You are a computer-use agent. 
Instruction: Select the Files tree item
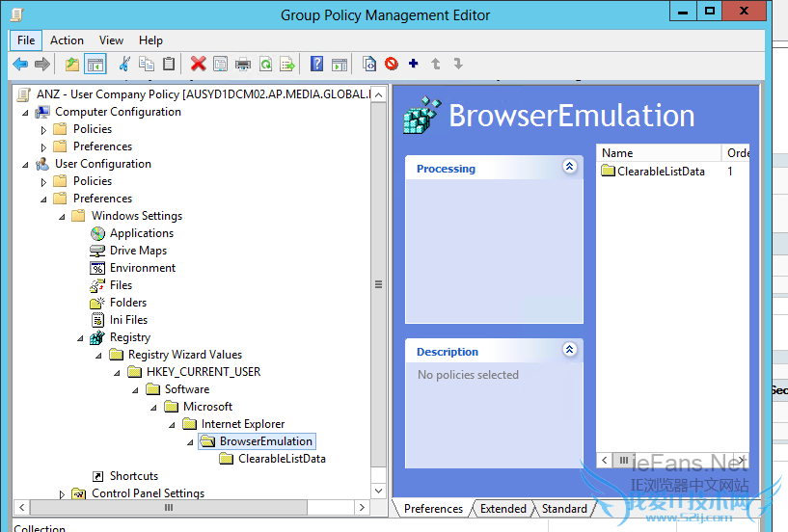point(122,285)
